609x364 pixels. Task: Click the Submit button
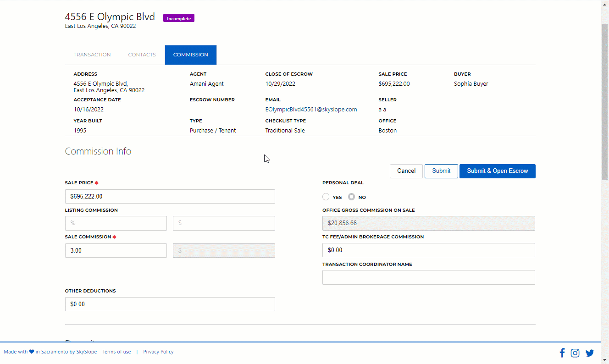[441, 171]
